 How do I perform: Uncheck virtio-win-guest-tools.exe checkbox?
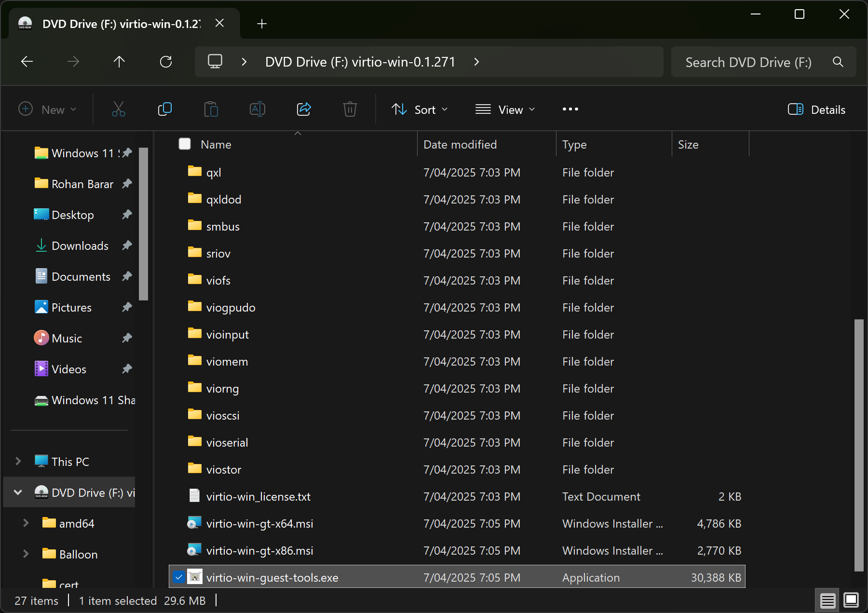(179, 577)
